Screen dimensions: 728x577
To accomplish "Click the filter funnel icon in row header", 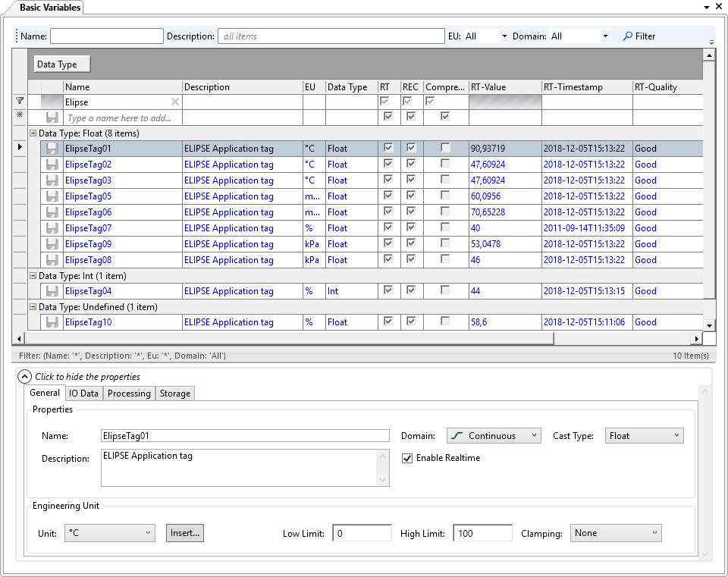I will click(x=20, y=101).
